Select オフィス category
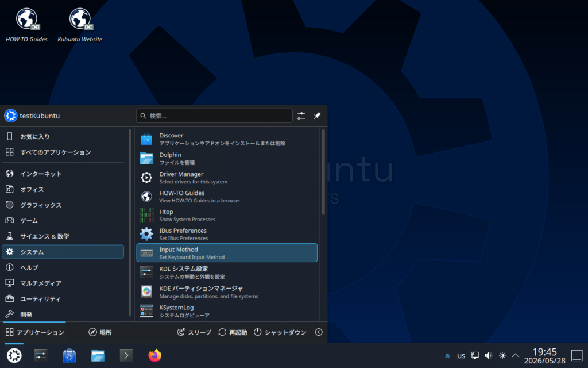Viewport: 588px width, 368px height. click(x=63, y=189)
